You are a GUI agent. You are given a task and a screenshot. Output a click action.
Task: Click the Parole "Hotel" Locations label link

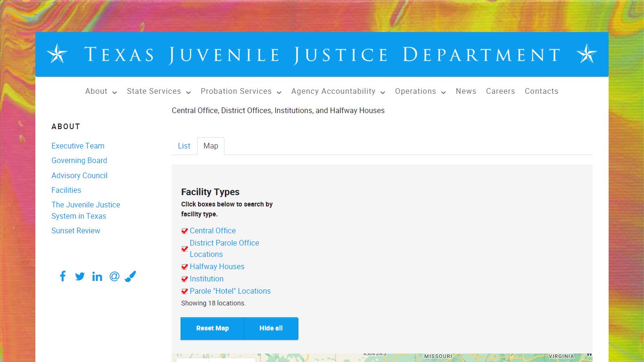point(230,291)
